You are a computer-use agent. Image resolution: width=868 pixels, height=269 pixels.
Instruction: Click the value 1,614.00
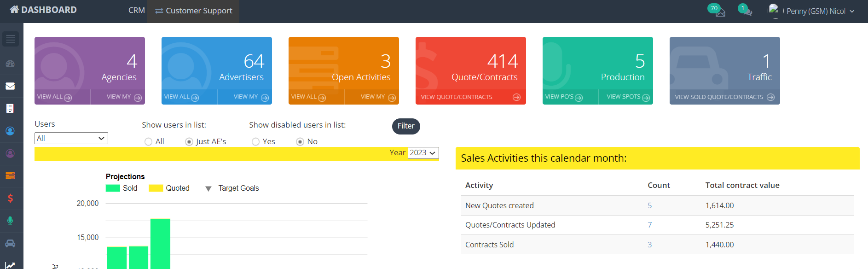(x=720, y=205)
